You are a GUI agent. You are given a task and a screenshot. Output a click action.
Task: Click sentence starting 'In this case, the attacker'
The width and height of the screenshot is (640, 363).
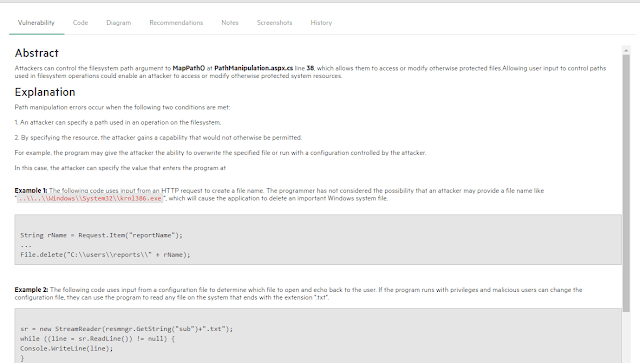[x=120, y=168]
